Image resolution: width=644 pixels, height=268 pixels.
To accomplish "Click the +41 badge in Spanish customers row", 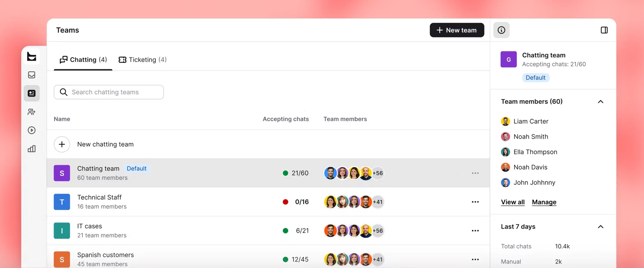I will click(378, 259).
